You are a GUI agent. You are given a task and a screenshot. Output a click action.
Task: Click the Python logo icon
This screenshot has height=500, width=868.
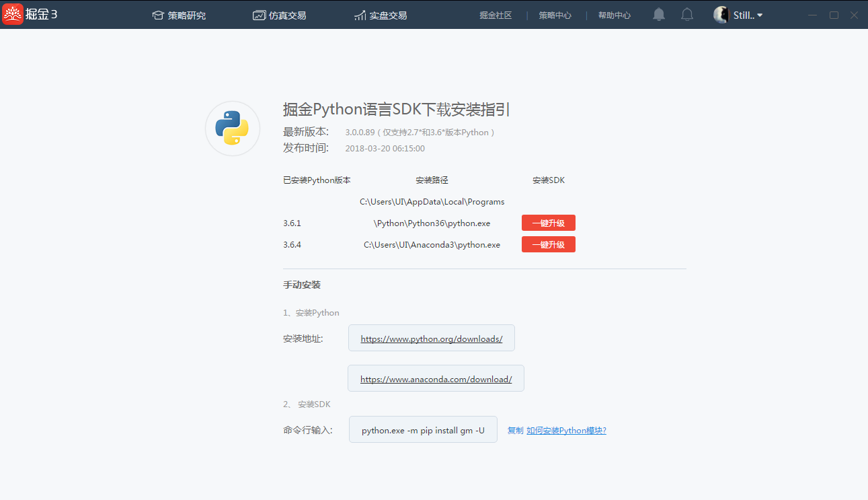(x=232, y=128)
